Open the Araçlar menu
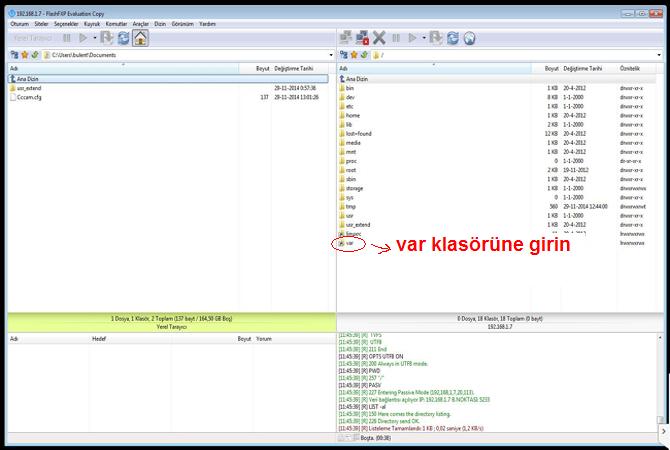Image resolution: width=670 pixels, height=450 pixels. point(141,23)
